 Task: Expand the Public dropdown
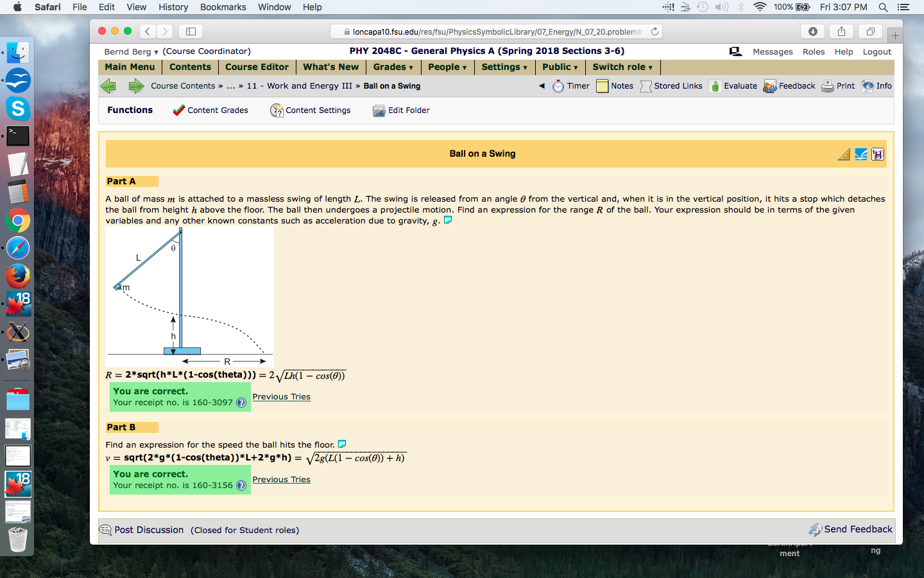(x=560, y=67)
